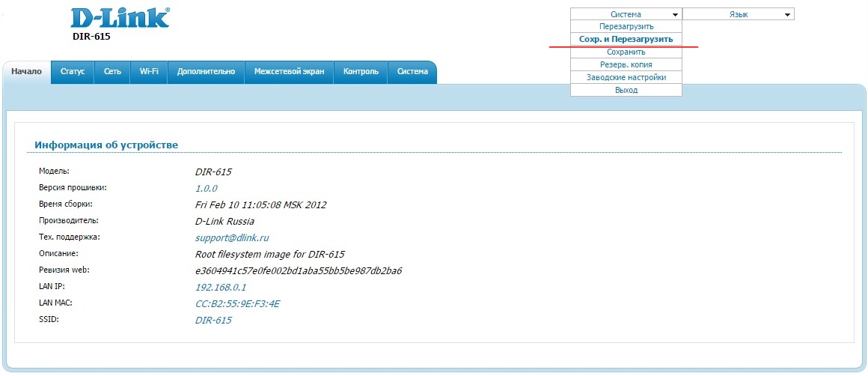The image size is (868, 376).
Task: Choose Перезагрузить from the system menu
Action: 626,26
